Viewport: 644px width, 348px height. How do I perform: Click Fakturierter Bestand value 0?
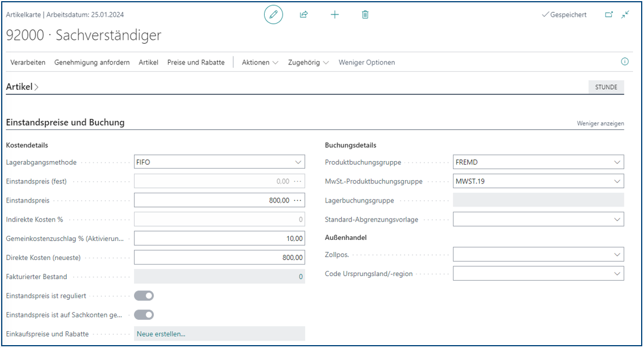tap(300, 277)
